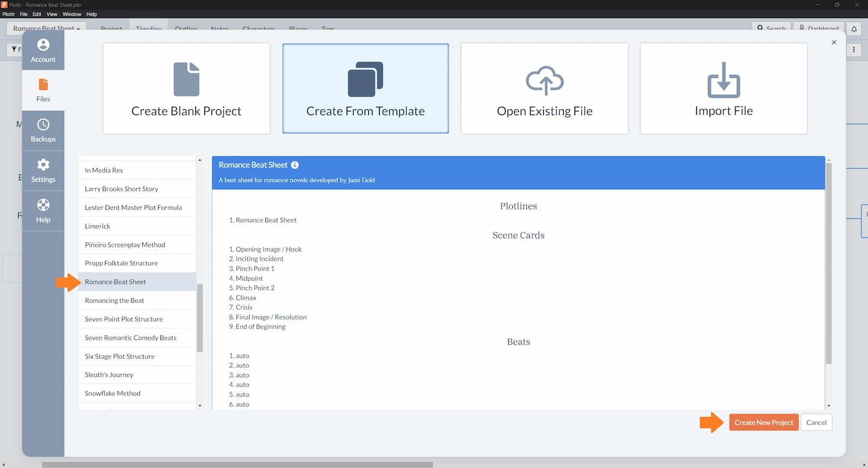Click the notification bell icon
This screenshot has height=468, width=868.
[x=854, y=29]
